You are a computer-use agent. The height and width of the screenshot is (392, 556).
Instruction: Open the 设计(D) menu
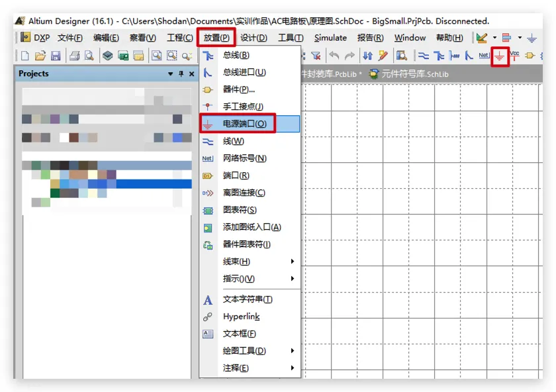[x=254, y=38]
